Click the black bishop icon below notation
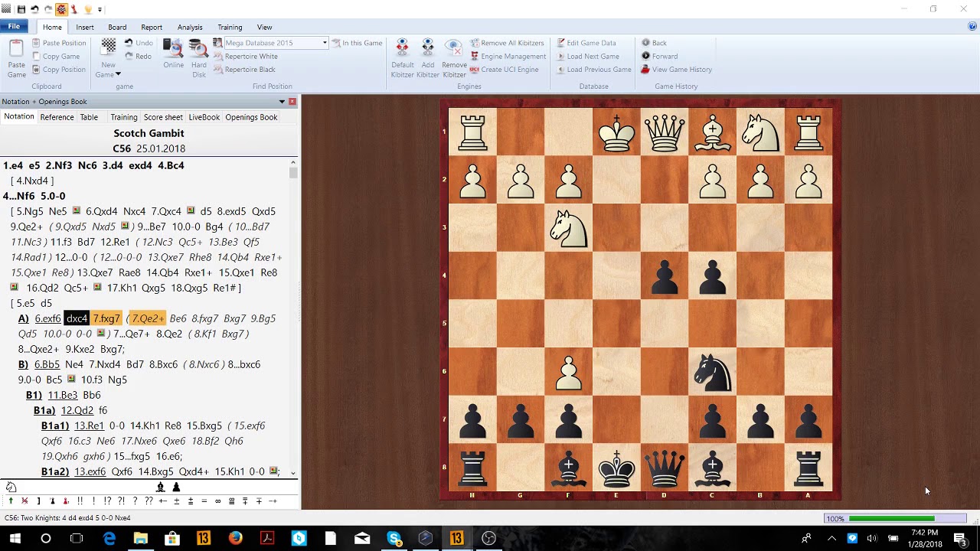The image size is (980, 551). tap(160, 487)
